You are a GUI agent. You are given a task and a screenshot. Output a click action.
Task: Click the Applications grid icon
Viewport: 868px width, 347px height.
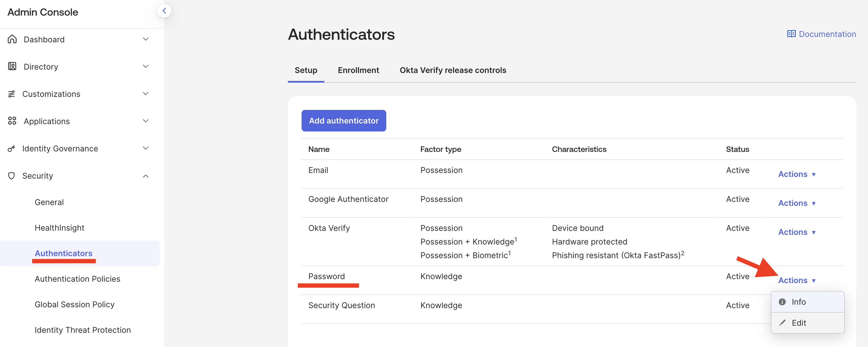12,121
